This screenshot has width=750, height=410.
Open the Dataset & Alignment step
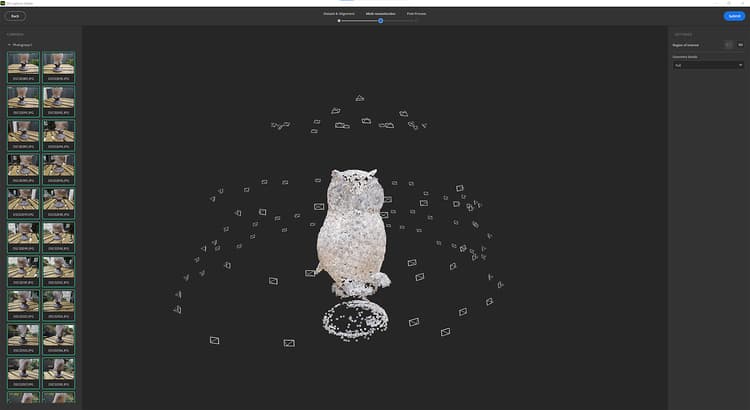(339, 14)
